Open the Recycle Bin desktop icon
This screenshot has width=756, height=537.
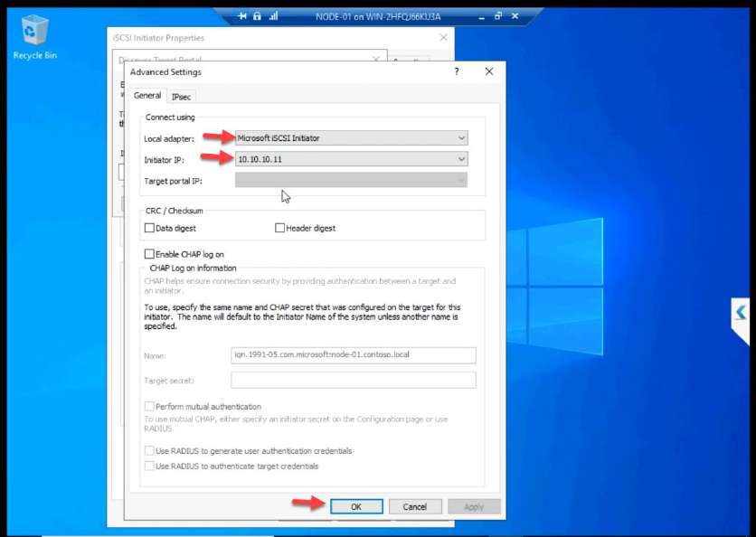pyautogui.click(x=34, y=38)
